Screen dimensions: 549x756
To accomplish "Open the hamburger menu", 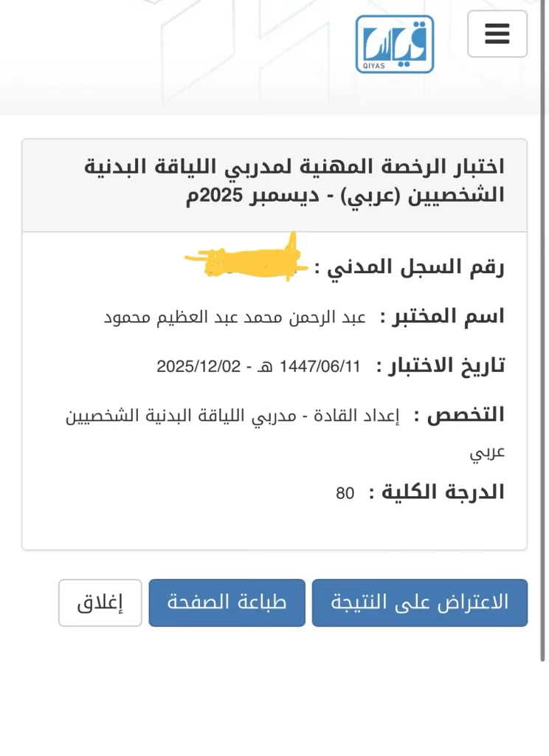I will coord(497,34).
